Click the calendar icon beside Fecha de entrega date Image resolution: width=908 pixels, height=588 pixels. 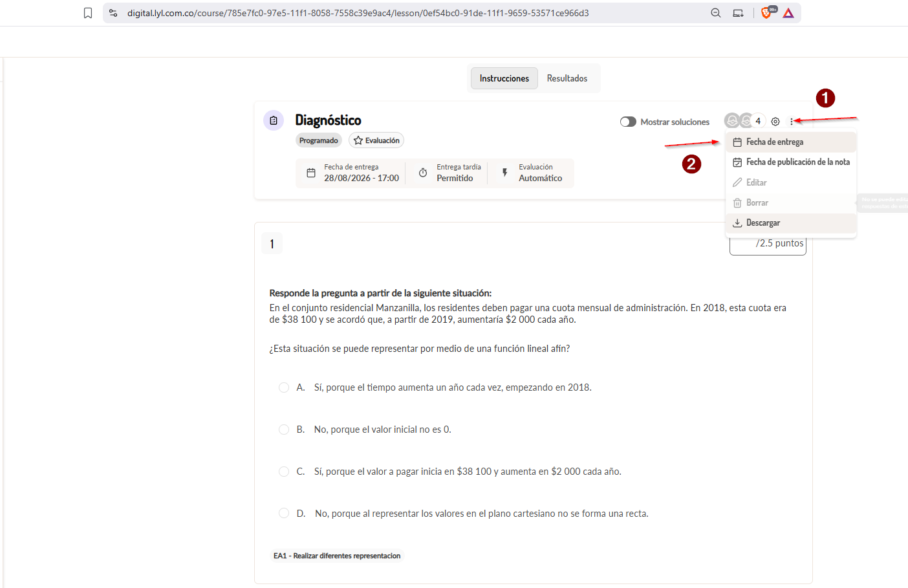click(x=311, y=173)
